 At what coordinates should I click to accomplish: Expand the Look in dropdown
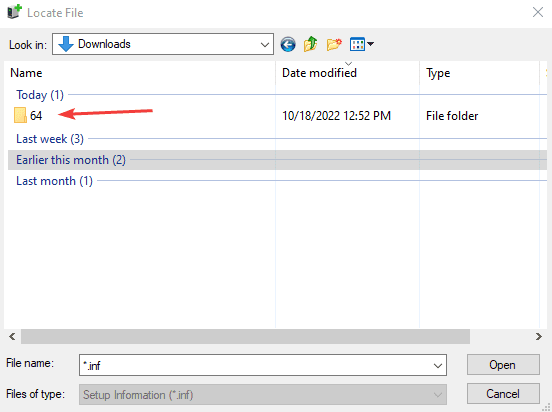click(265, 45)
